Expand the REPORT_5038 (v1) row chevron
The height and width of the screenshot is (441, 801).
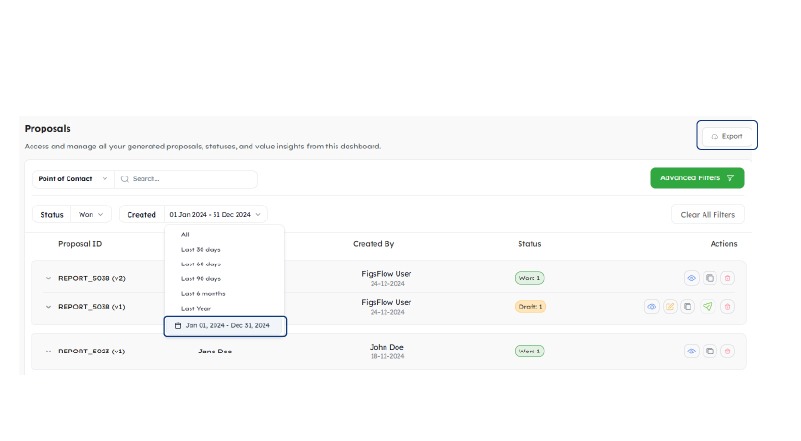[x=48, y=307]
